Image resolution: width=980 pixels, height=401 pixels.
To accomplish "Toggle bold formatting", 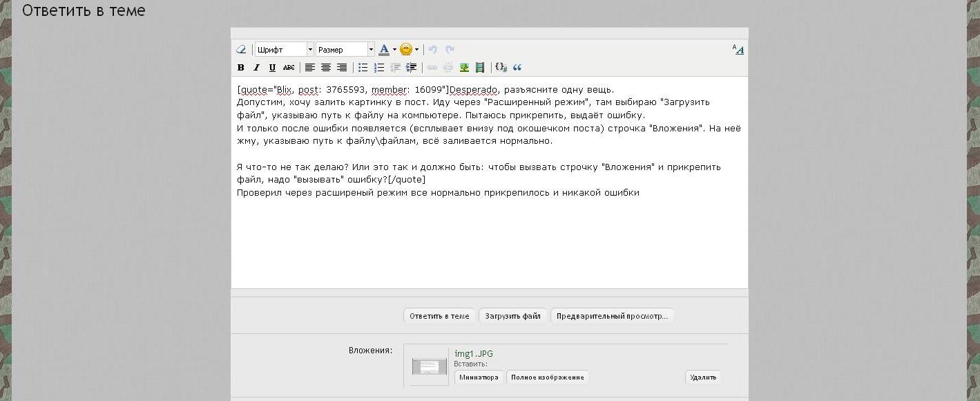I will [x=241, y=68].
